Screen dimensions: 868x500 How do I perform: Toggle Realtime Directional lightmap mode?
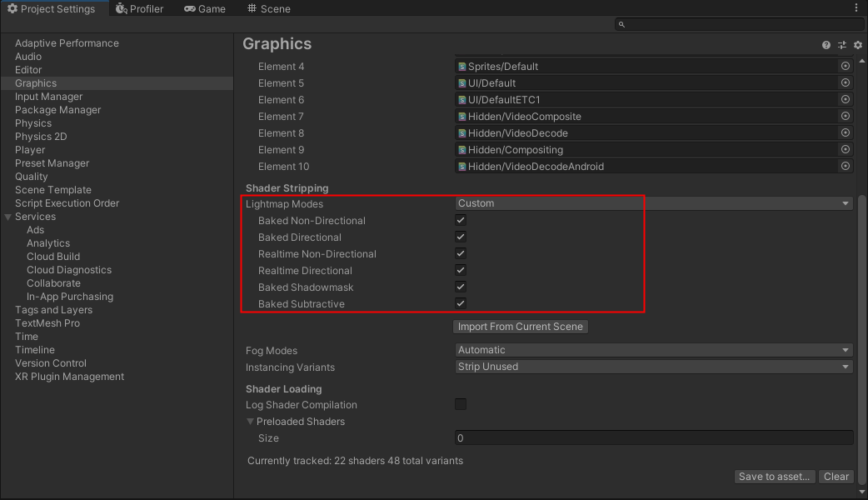(x=461, y=271)
